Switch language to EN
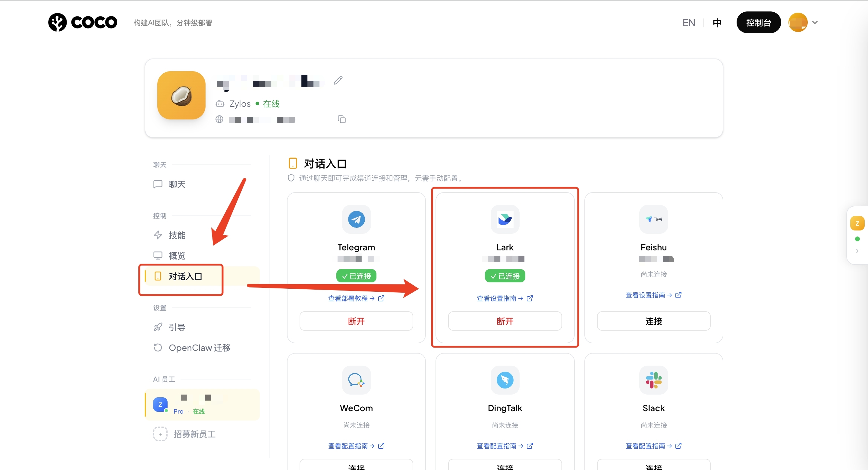 point(689,23)
